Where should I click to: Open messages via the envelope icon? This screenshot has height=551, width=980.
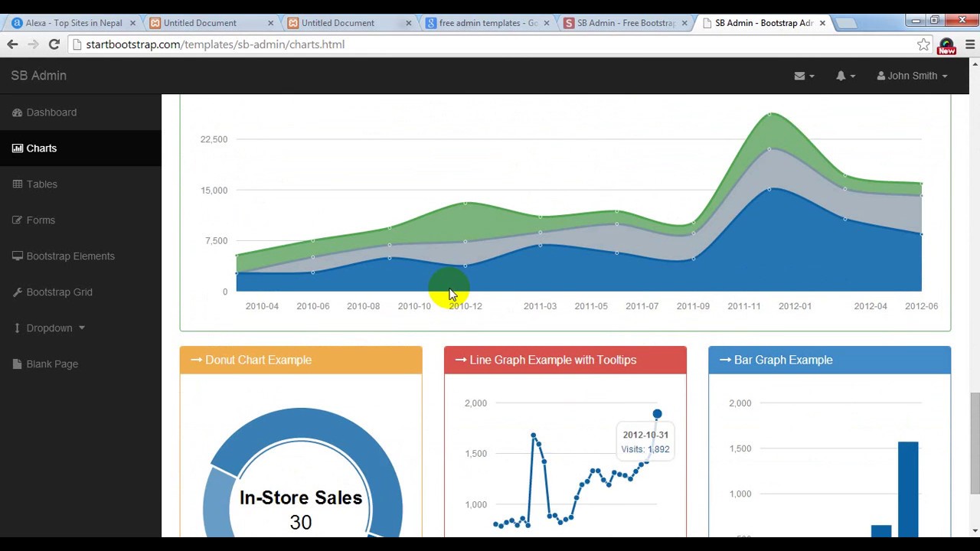click(799, 76)
